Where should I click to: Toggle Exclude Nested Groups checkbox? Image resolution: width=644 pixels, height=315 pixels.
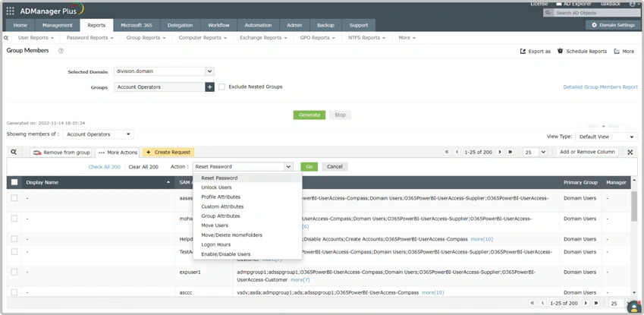coord(221,87)
